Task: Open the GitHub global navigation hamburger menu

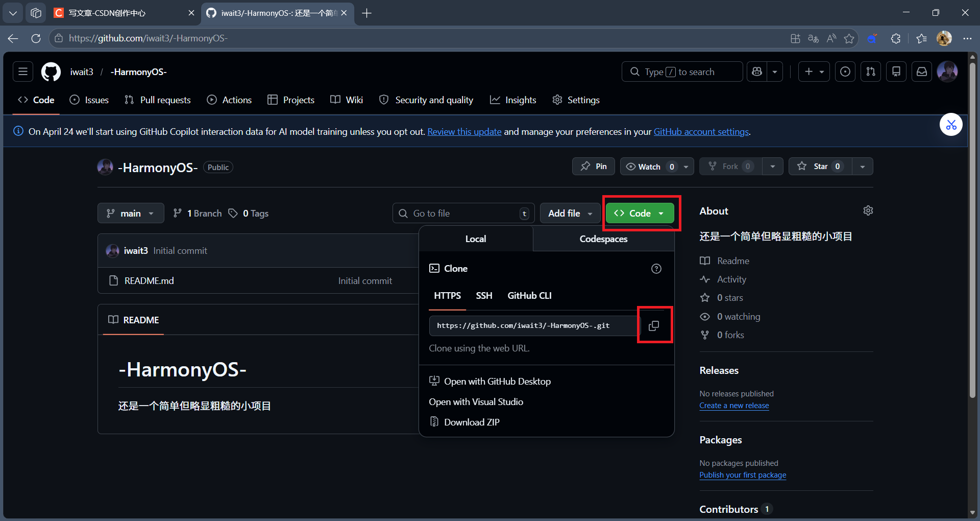Action: [23, 72]
